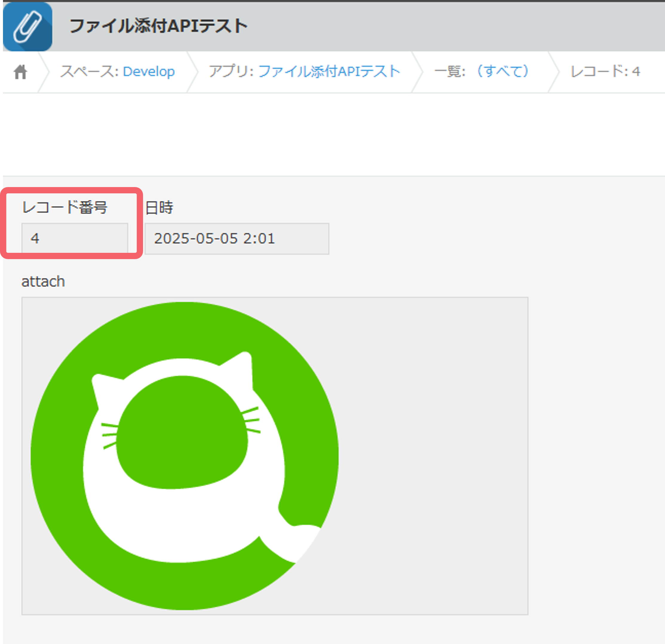This screenshot has width=665, height=644.
Task: Click the datetime value 2025-05-05 2:01
Action: 215,239
